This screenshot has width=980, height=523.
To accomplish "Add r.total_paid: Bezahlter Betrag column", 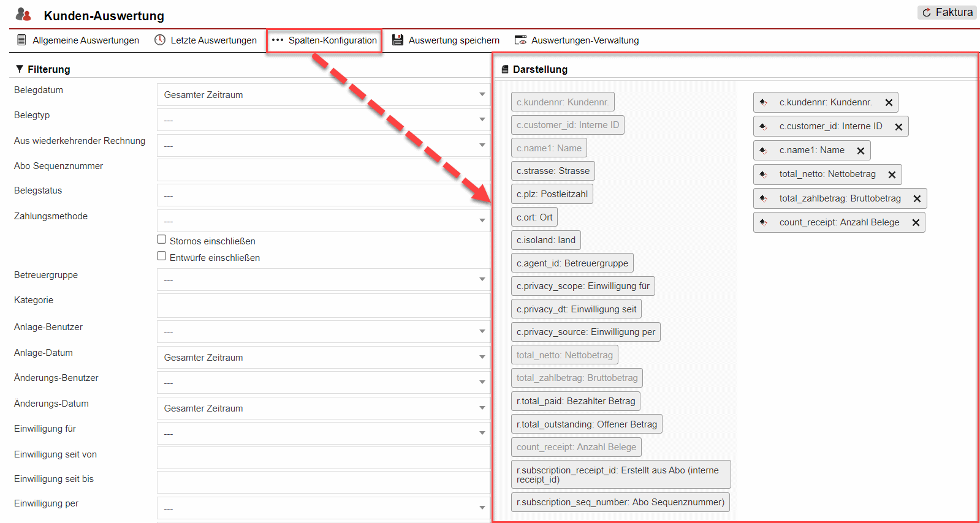I will tap(575, 401).
